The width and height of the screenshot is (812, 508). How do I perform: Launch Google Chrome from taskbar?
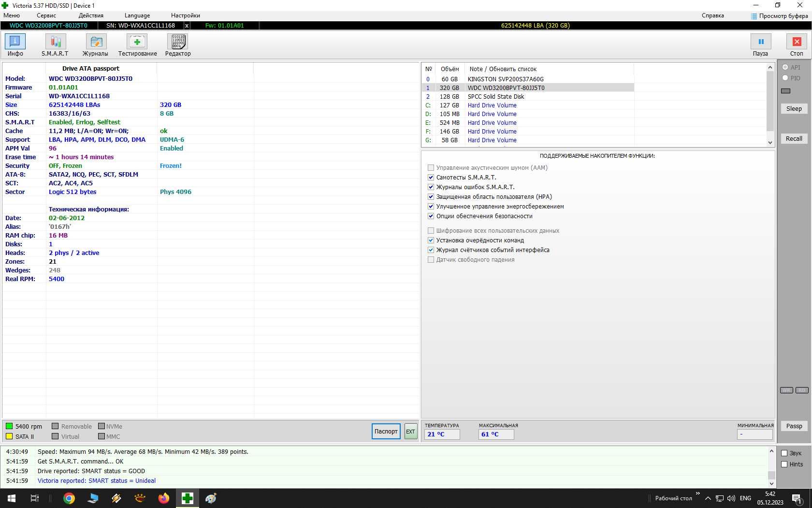(x=69, y=498)
